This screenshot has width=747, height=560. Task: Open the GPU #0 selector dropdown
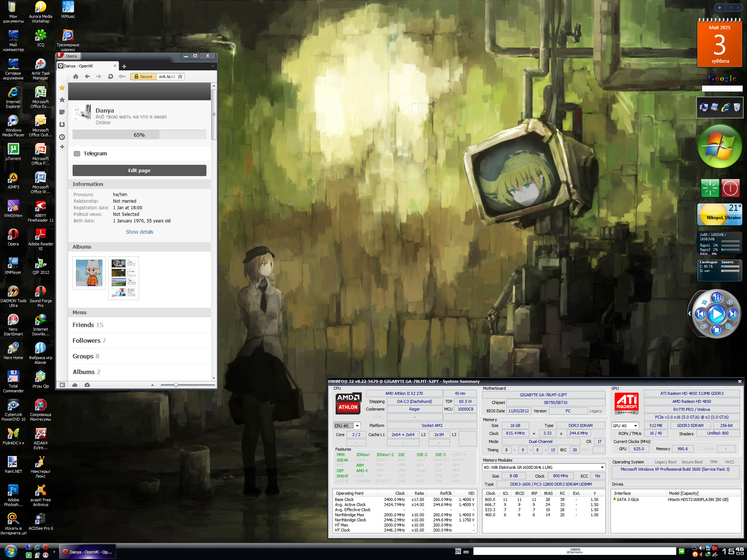tap(635, 426)
